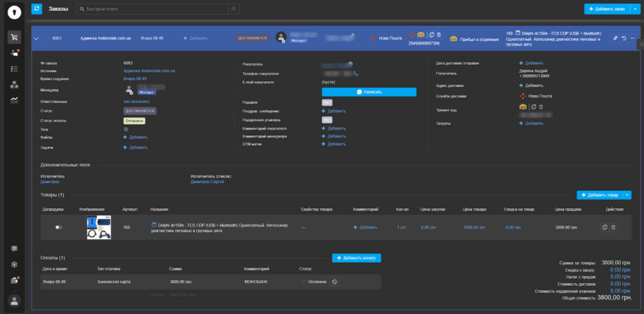Image resolution: width=644 pixels, height=314 pixels.
Task: Open settings gear in sidebar
Action: click(x=14, y=264)
